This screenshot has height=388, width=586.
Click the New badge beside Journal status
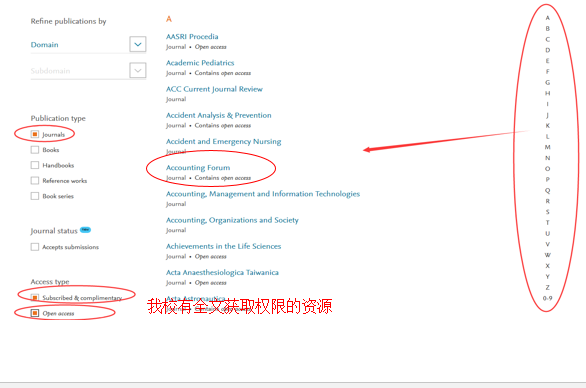(86, 230)
